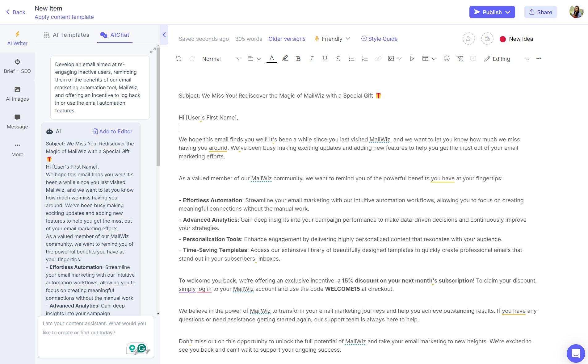Click the New Item title
588x364 pixels.
pyautogui.click(x=48, y=8)
